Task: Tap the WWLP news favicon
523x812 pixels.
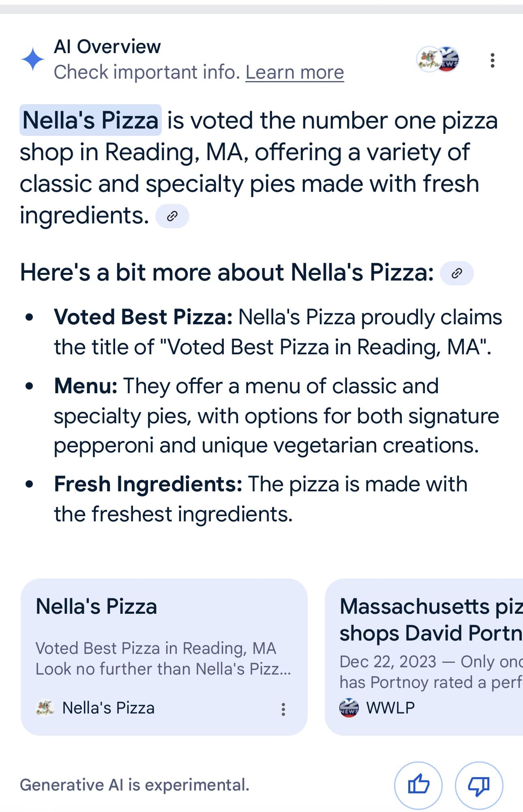Action: click(x=349, y=708)
